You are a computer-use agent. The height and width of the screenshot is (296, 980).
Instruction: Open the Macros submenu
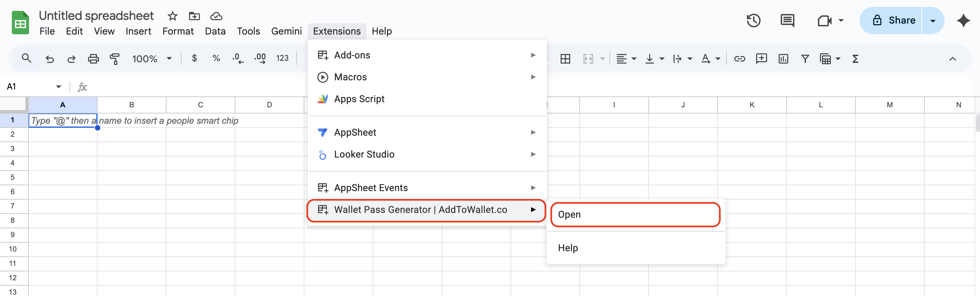[x=427, y=77]
